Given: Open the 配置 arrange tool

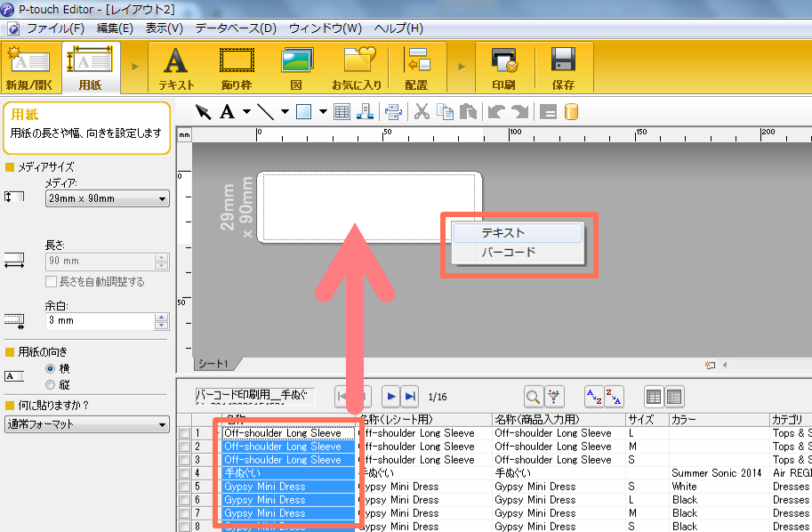Looking at the screenshot, I should coord(417,68).
